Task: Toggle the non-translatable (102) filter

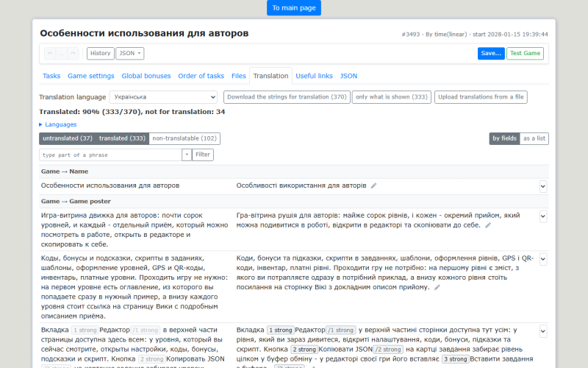Action: [184, 138]
